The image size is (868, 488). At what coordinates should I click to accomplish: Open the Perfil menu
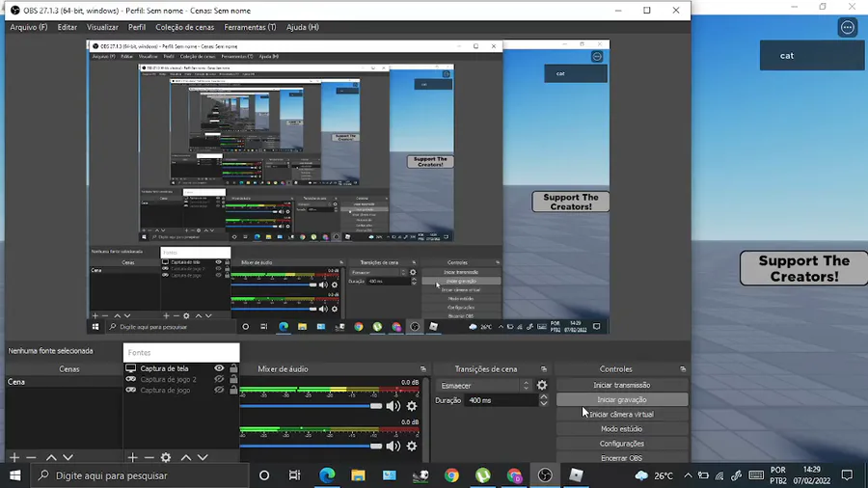[x=137, y=27]
